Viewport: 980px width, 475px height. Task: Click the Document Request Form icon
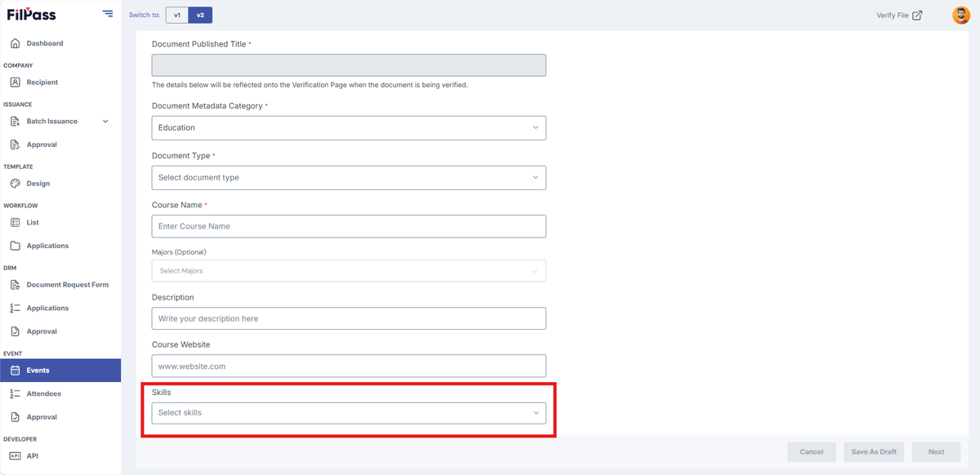16,285
